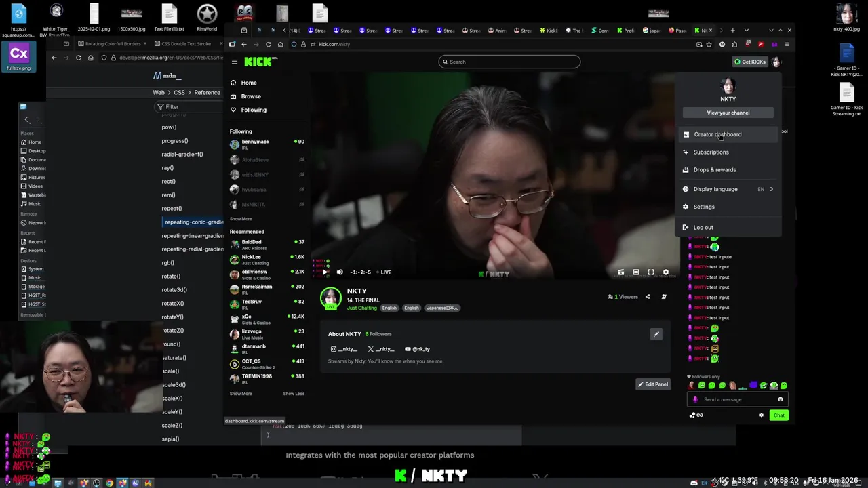The image size is (868, 488).
Task: Open oblivionsw recommended channel
Action: pyautogui.click(x=267, y=274)
